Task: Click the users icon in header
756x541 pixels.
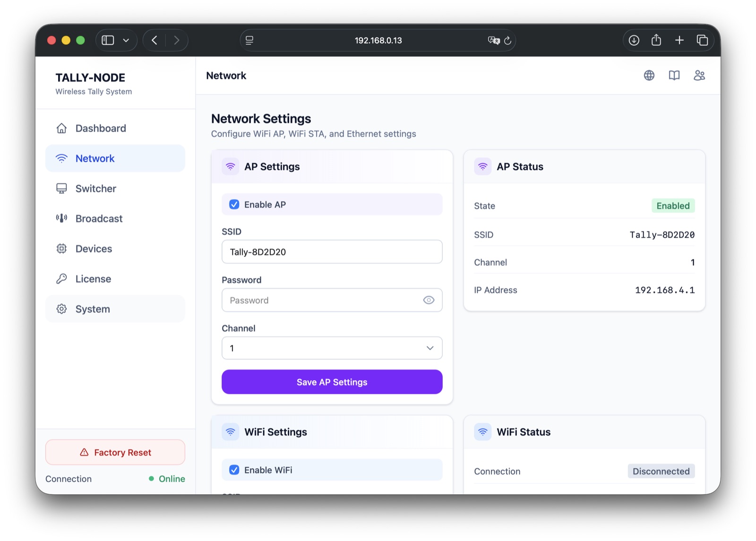Action: (x=699, y=76)
